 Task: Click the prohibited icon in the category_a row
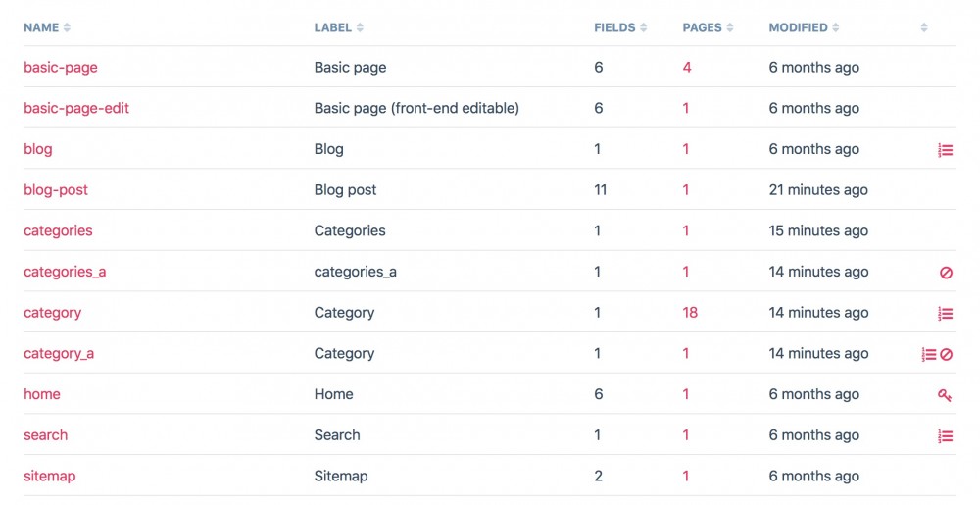[947, 354]
